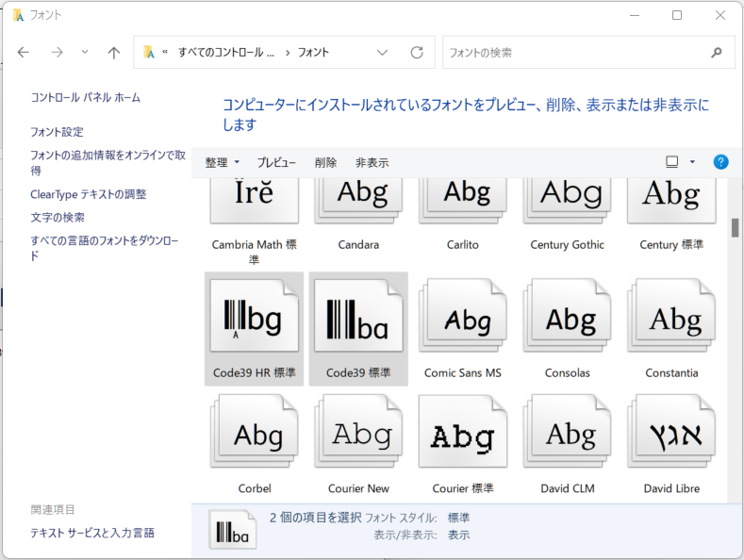Open recent locations dropdown arrow

[x=85, y=53]
